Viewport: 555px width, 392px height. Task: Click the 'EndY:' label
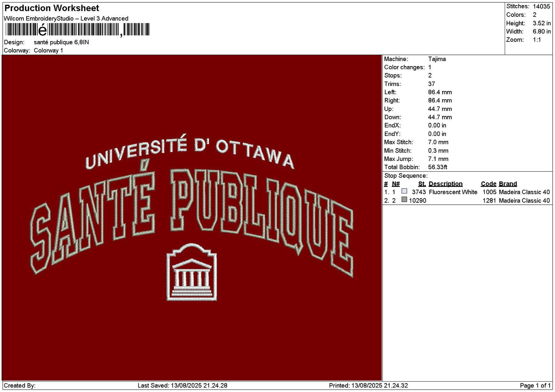click(x=393, y=134)
